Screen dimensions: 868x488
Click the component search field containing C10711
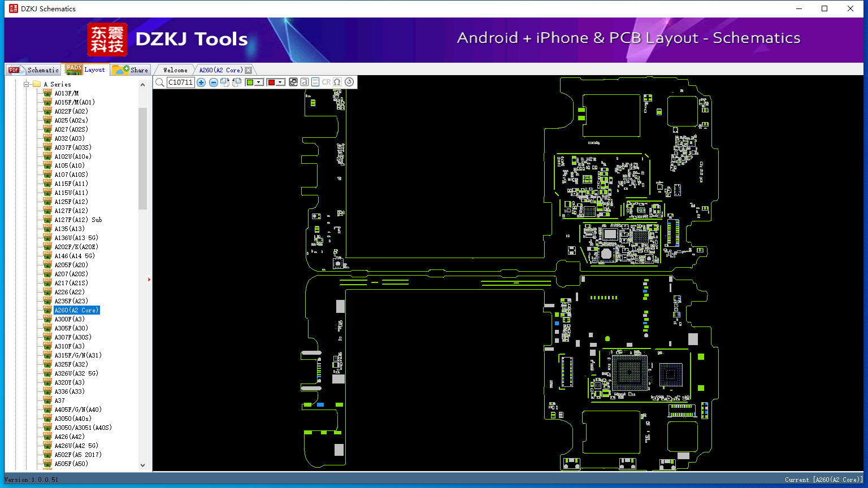[180, 82]
